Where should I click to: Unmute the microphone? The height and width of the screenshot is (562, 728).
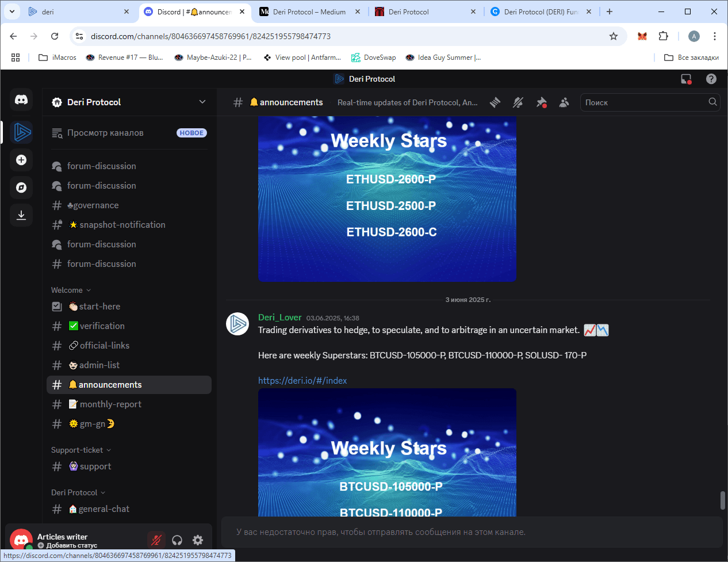[156, 540]
